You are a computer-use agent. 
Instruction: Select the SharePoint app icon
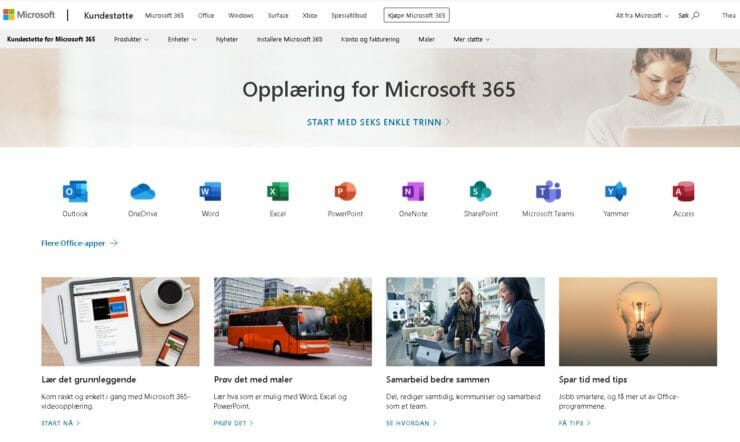pos(480,192)
